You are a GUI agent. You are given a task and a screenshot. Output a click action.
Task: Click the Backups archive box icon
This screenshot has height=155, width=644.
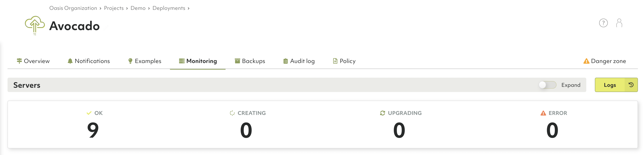(237, 61)
